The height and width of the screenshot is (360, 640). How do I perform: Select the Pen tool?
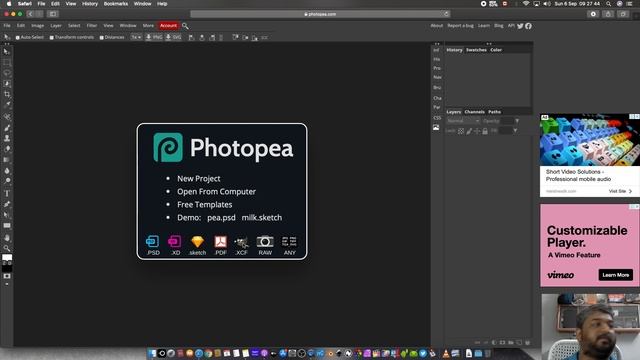[7, 204]
